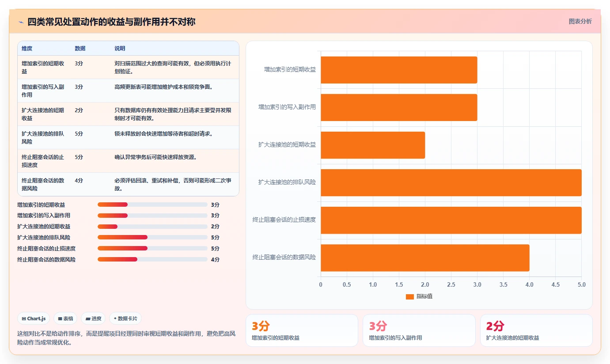Click the 维度 column header
The height and width of the screenshot is (364, 610).
coord(27,49)
